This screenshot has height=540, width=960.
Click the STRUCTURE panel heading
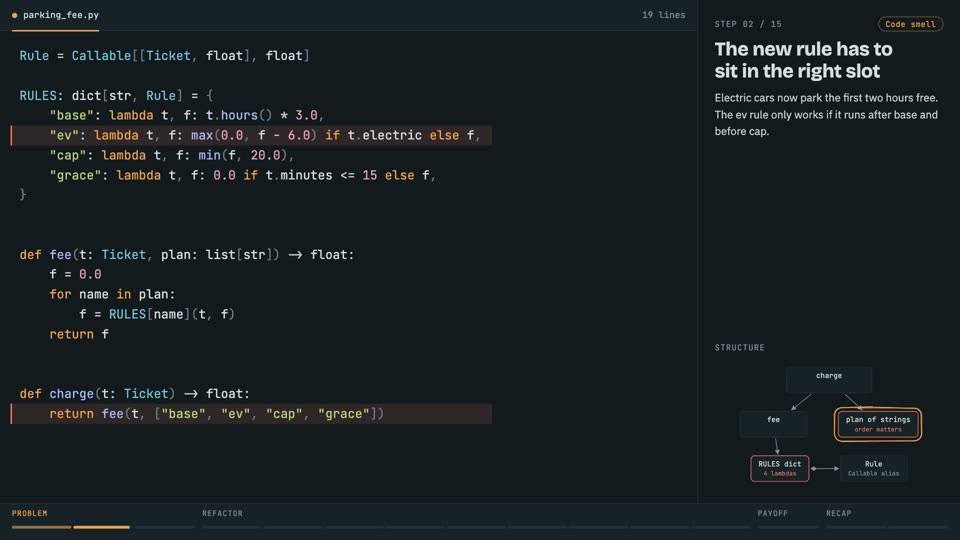(x=740, y=347)
